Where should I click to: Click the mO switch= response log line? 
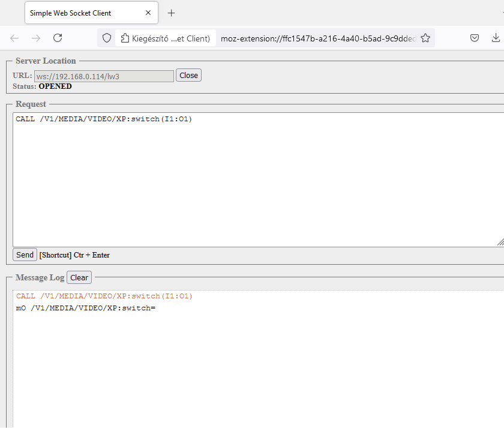click(86, 308)
